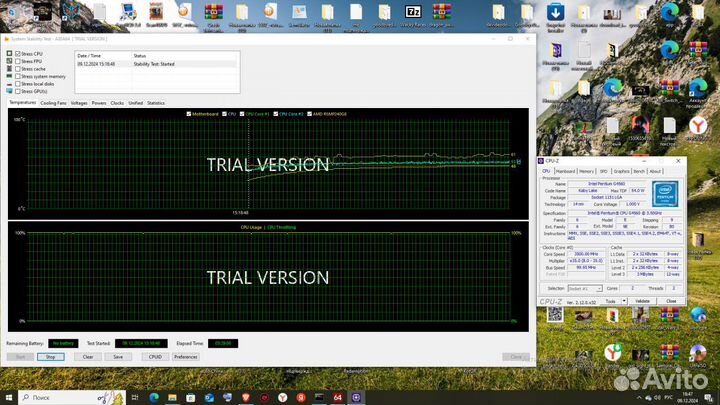Click the Preferences button
Screen dimensions: 720x405
pyautogui.click(x=185, y=356)
